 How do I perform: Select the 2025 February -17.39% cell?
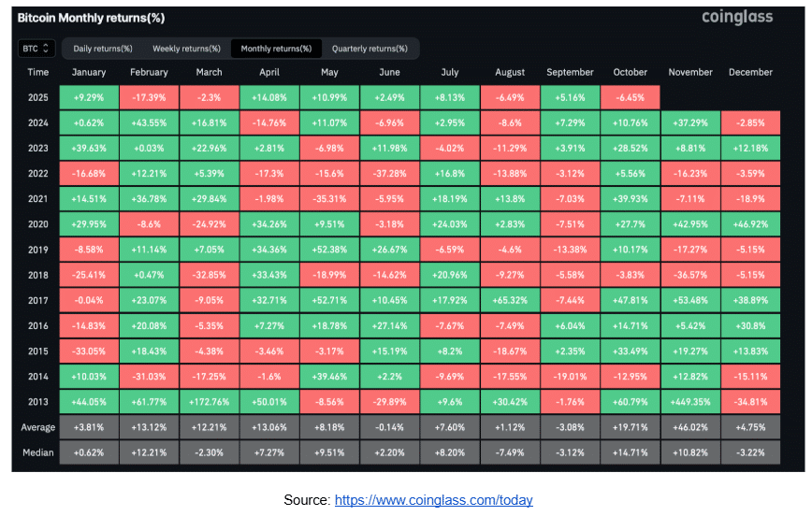150,97
